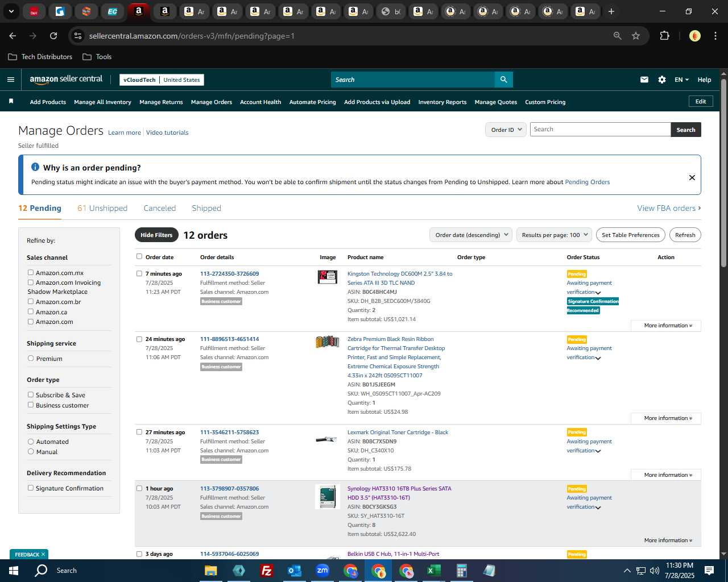The width and height of the screenshot is (728, 582).
Task: Open View FBA orders link
Action: (669, 208)
